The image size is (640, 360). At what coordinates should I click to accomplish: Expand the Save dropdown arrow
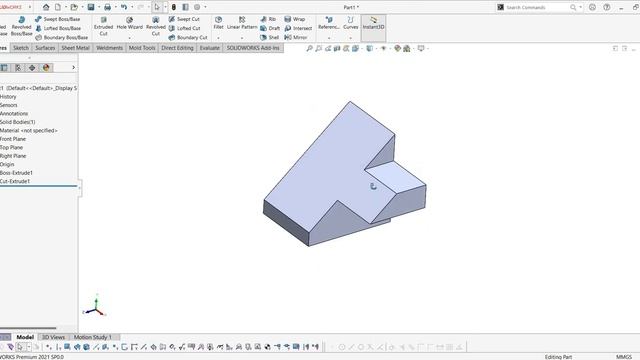coord(99,7)
